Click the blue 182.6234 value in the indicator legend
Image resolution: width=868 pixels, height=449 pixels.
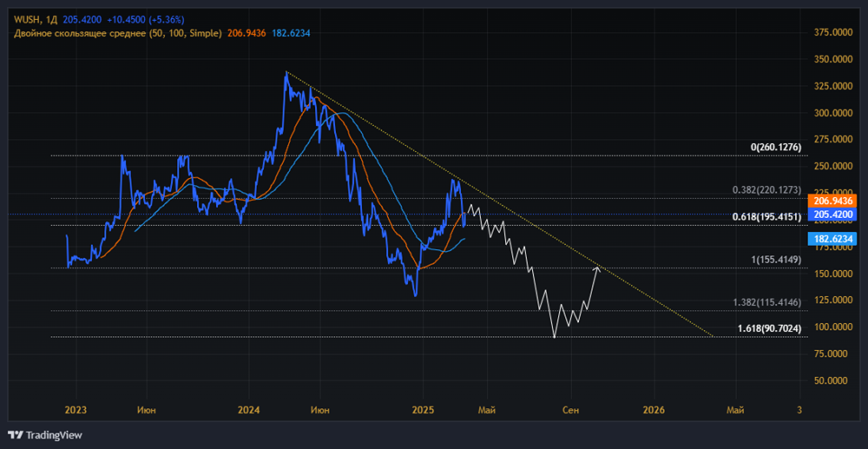(x=290, y=33)
